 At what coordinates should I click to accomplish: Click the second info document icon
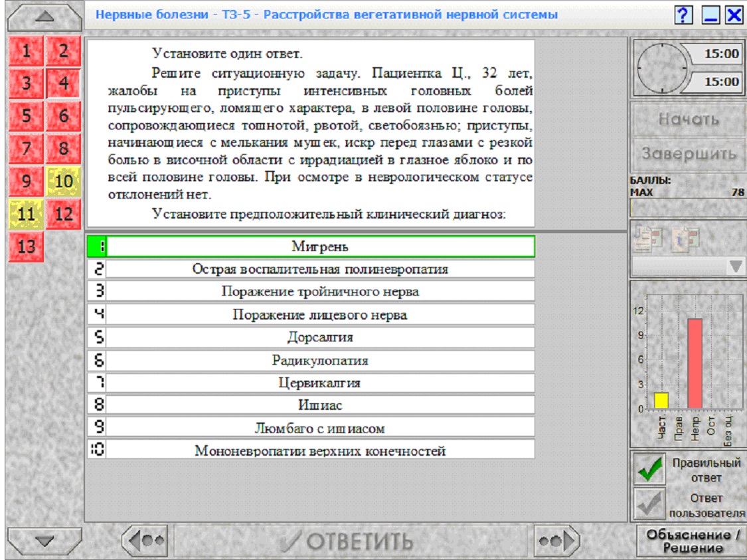685,238
